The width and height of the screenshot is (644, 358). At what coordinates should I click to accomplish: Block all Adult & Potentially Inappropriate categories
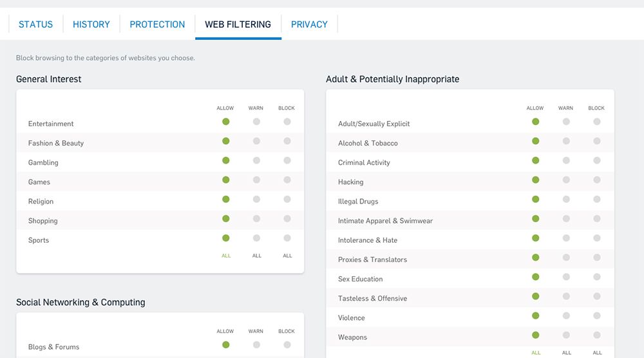pos(597,353)
